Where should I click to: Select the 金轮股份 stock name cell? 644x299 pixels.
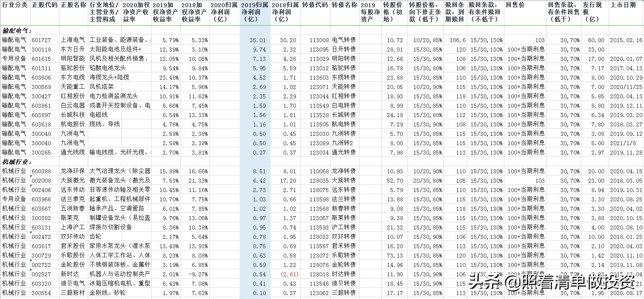coord(73,265)
